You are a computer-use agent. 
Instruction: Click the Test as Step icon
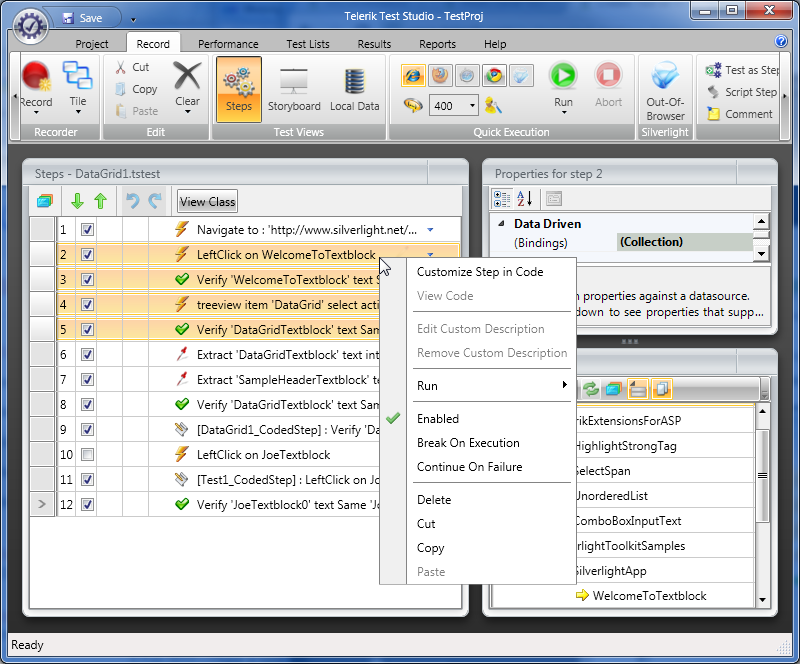(713, 69)
